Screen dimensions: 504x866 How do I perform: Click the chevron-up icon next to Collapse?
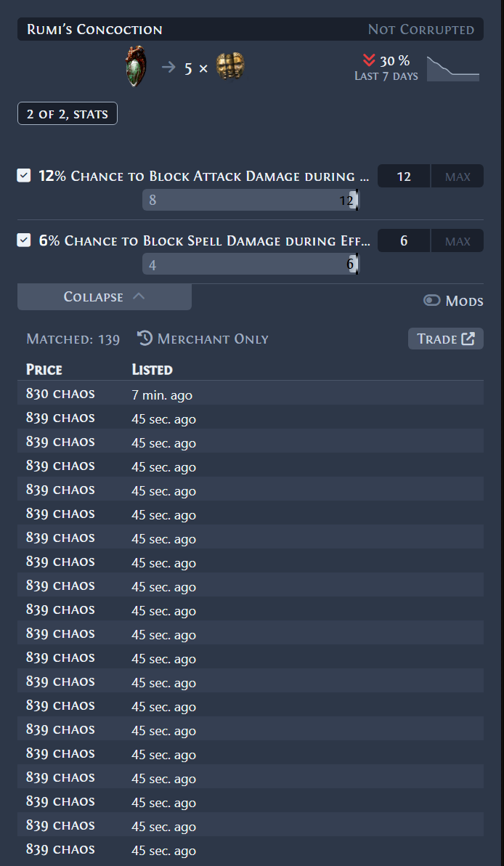139,296
